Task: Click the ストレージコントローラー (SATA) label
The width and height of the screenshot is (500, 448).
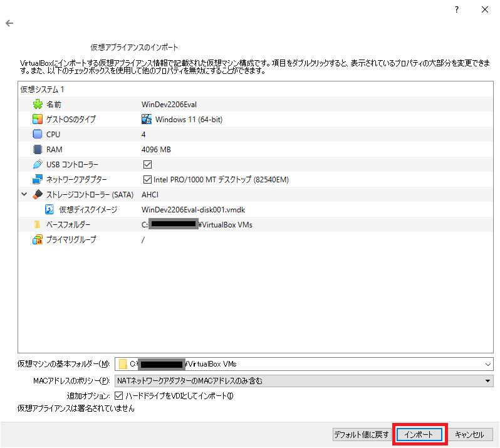Action: click(x=90, y=194)
